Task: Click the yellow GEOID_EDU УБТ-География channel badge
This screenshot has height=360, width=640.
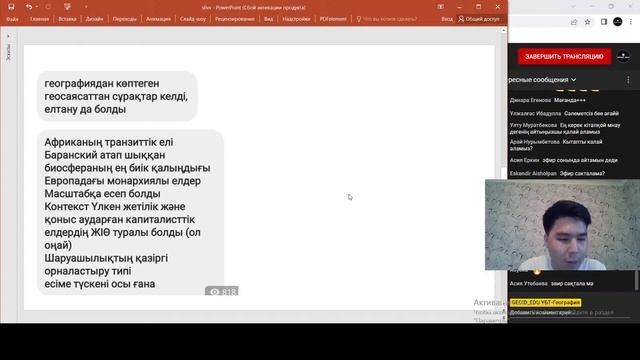Action: [545, 303]
